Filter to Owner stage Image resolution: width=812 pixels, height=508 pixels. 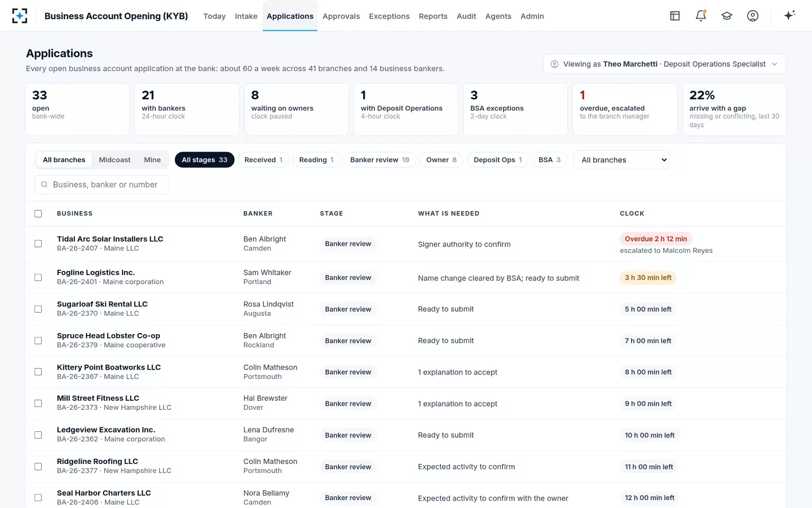coord(442,160)
